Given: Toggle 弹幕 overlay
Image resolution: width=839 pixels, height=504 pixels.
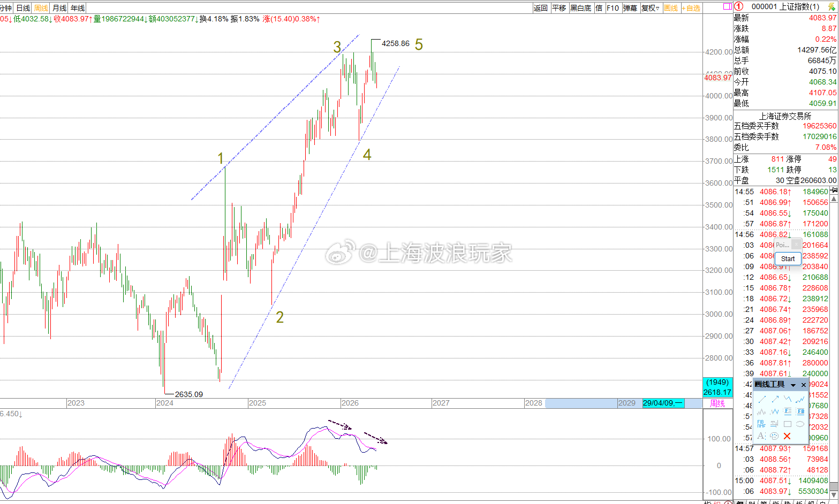Looking at the screenshot, I should click(x=630, y=8).
